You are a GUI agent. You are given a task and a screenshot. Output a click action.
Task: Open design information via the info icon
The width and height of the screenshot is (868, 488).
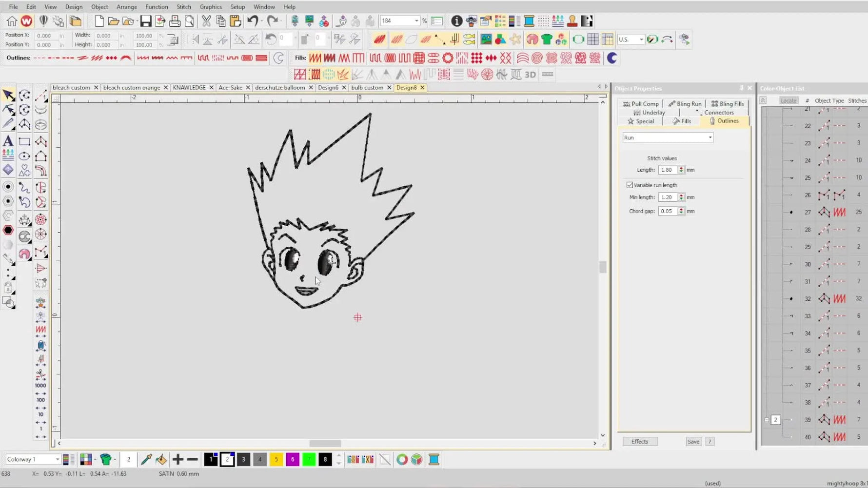coord(456,21)
